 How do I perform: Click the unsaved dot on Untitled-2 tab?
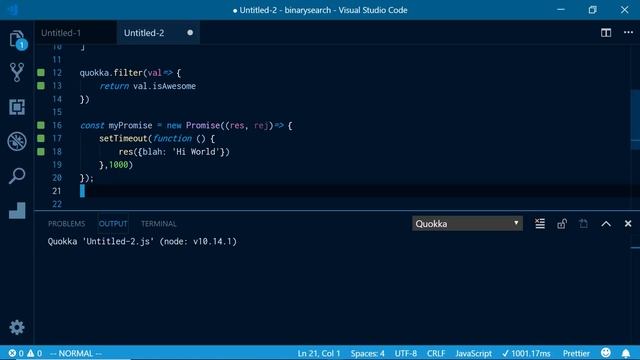pos(190,33)
